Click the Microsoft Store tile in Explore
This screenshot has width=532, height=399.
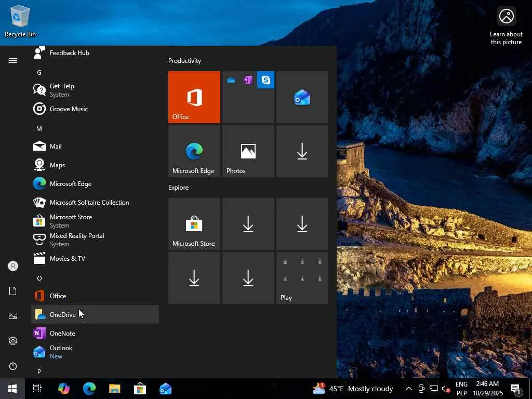point(194,224)
